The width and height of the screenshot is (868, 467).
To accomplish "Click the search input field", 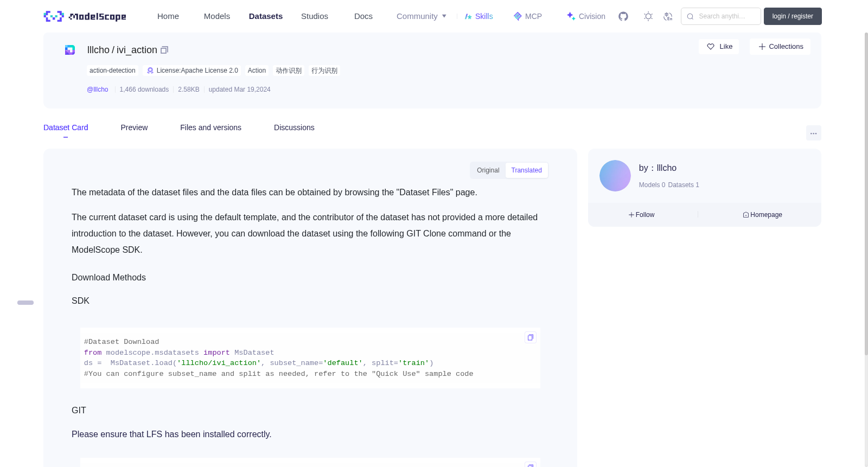I will 721,16.
